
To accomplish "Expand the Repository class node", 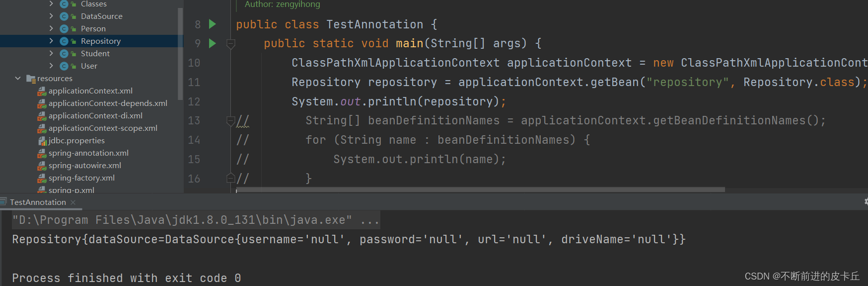I will click(51, 41).
